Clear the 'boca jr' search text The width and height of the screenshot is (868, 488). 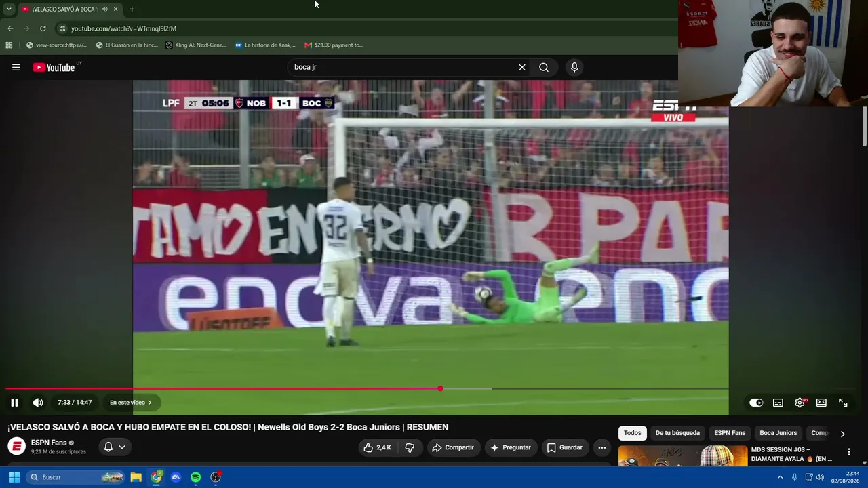[x=522, y=67]
